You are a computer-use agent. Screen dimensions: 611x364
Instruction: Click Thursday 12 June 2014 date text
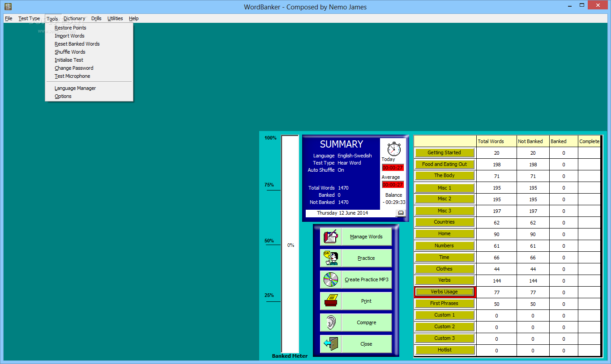click(x=342, y=213)
